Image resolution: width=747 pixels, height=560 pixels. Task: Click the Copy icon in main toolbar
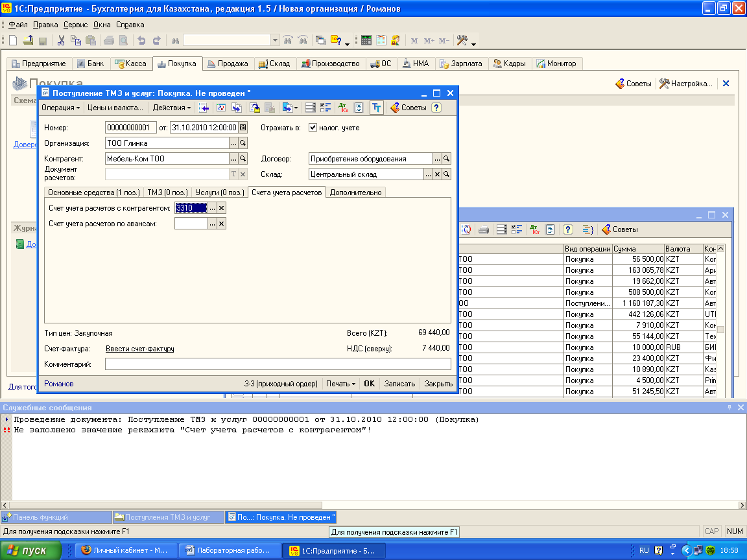tap(76, 40)
